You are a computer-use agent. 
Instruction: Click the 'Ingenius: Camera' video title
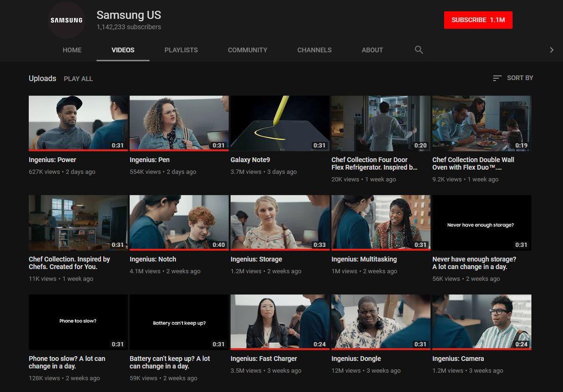tap(458, 358)
